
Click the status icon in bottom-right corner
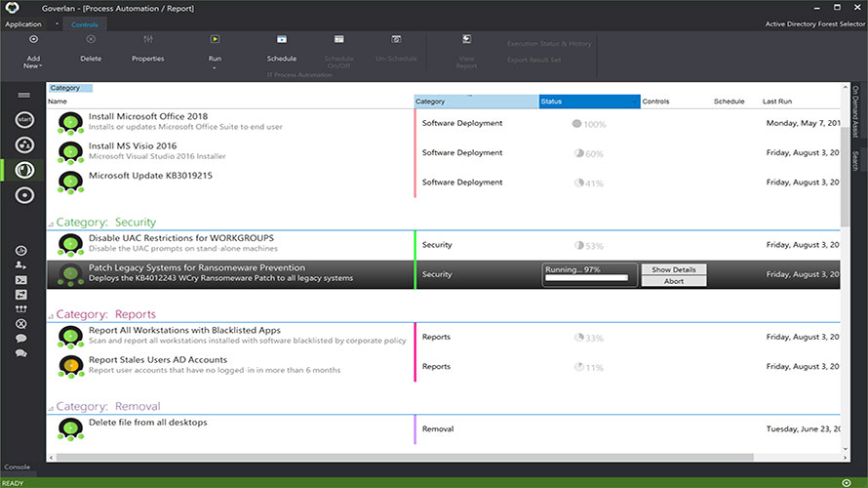847,480
